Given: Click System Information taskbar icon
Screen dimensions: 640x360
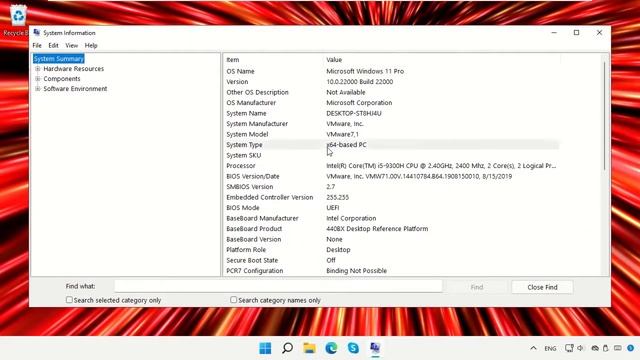Looking at the screenshot, I should point(375,348).
